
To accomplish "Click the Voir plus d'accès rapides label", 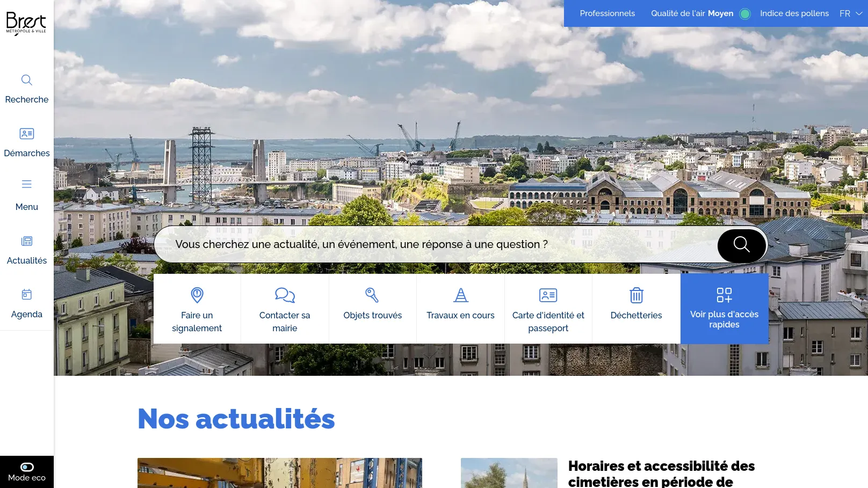I will point(724,319).
